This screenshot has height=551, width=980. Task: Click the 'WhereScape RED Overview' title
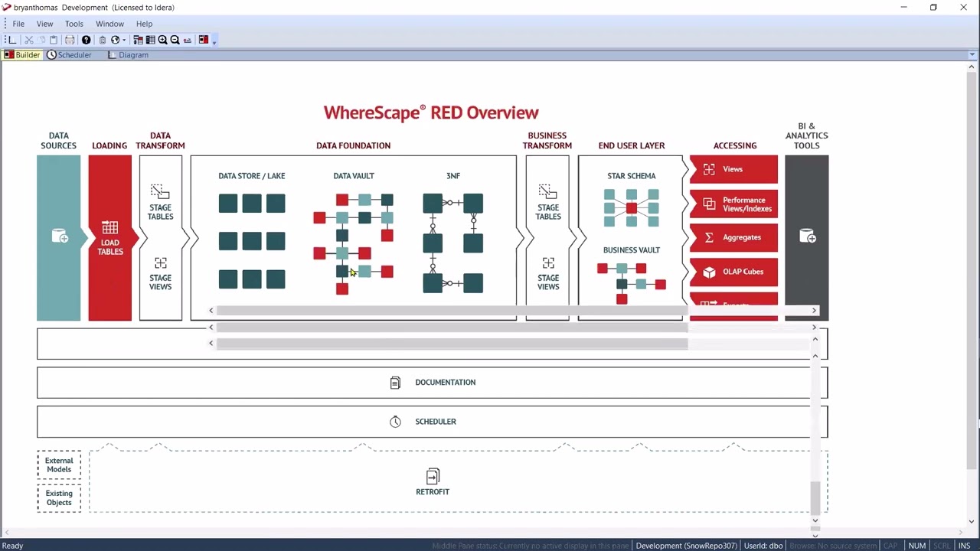pyautogui.click(x=431, y=112)
